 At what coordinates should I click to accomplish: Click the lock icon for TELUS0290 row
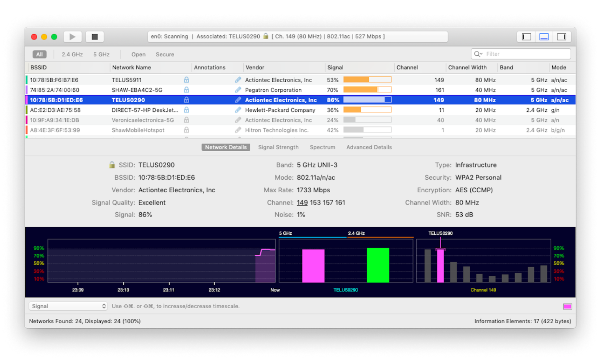coord(186,100)
